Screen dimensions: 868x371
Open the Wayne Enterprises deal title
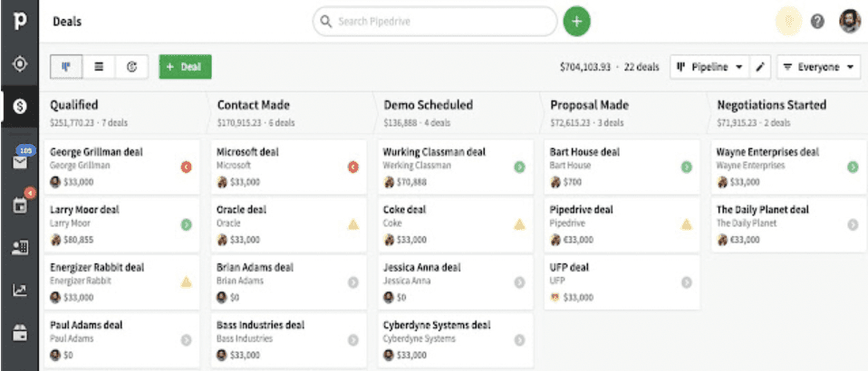point(767,152)
